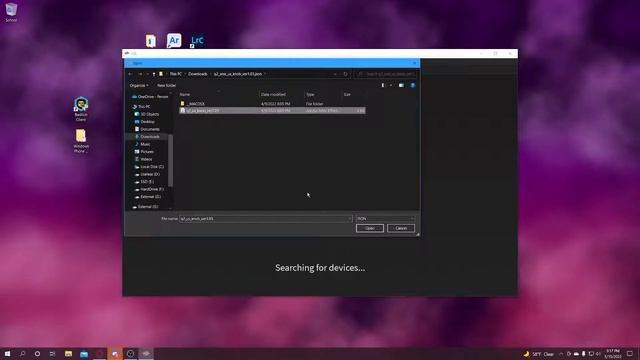Click the Forward arrow in Open dialog

point(140,74)
